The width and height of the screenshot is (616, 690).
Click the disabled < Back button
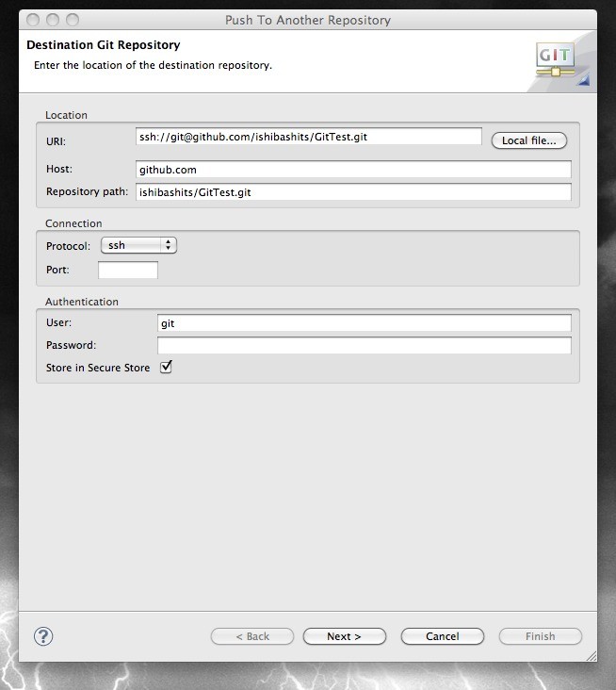click(252, 636)
